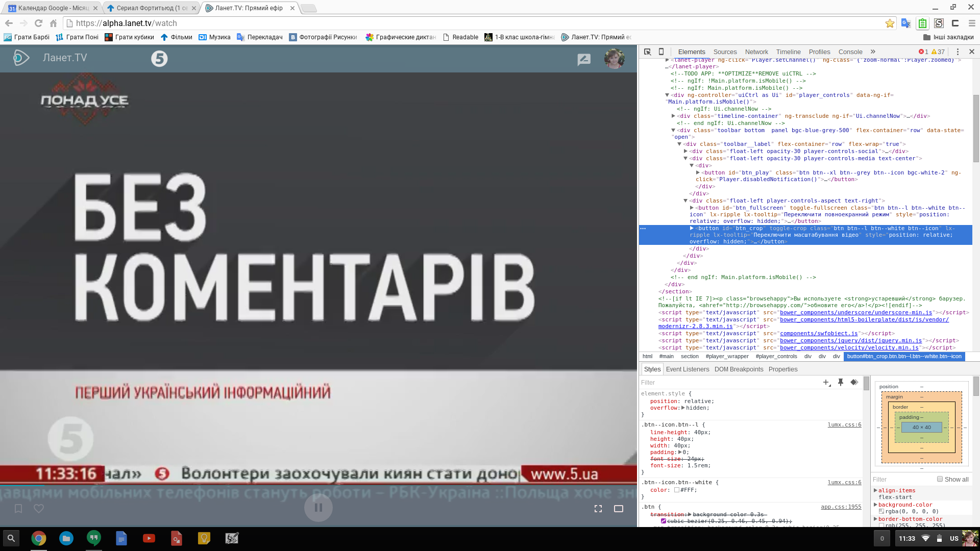
Task: Click the crop aspect rectangle icon
Action: (x=619, y=509)
